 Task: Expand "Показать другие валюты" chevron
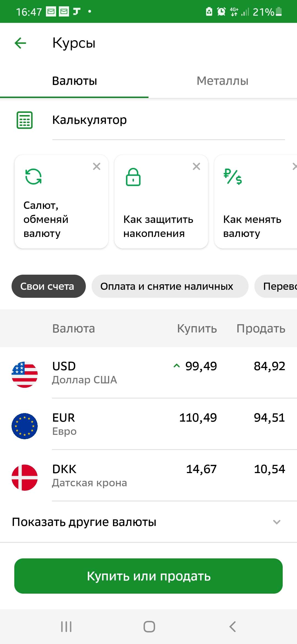tap(277, 522)
